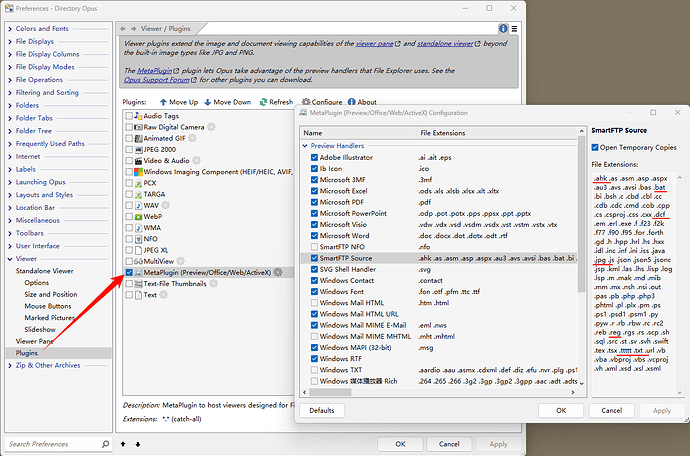Viewport: 690px width, 456px height.
Task: Check the SmartFTP NFO handler checkbox
Action: click(x=314, y=247)
